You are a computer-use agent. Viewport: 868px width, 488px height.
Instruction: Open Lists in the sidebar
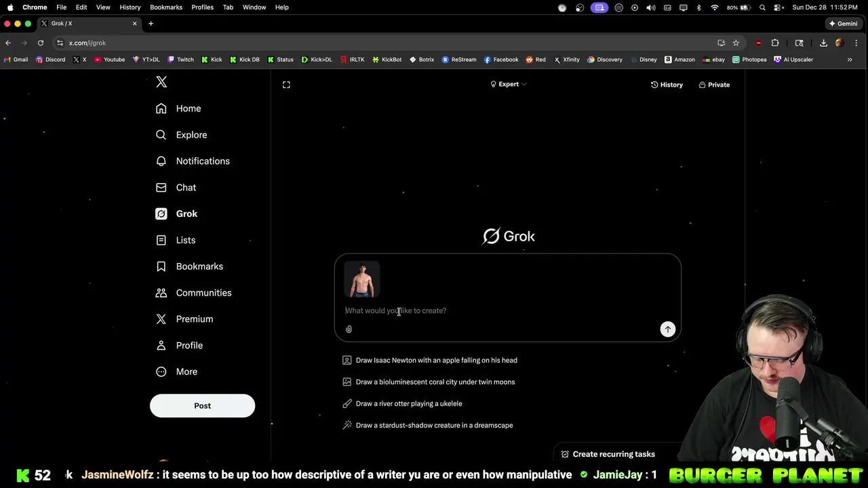[x=176, y=241]
